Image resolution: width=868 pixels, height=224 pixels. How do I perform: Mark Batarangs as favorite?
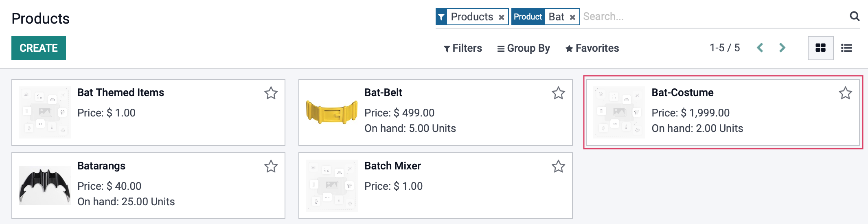(x=271, y=167)
